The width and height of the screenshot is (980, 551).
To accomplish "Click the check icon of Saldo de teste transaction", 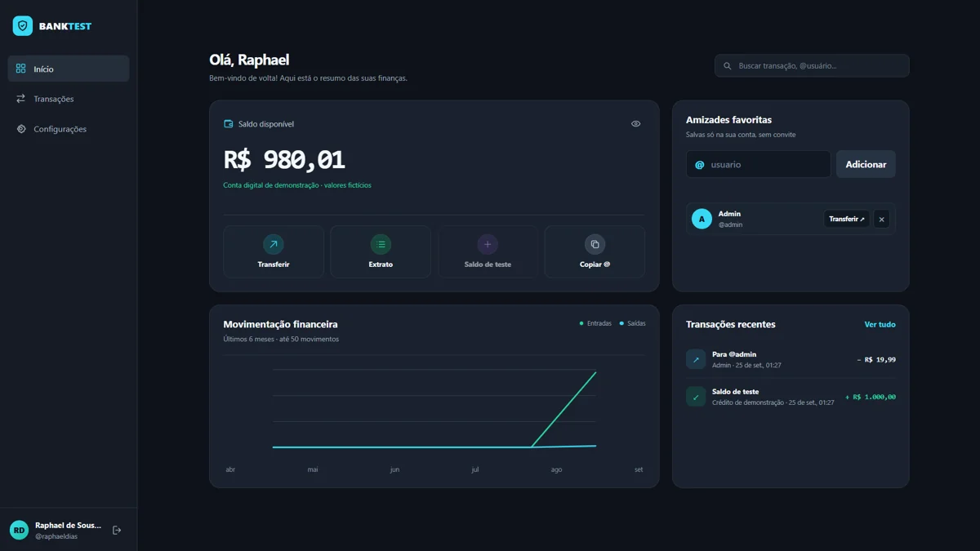I will coord(696,397).
